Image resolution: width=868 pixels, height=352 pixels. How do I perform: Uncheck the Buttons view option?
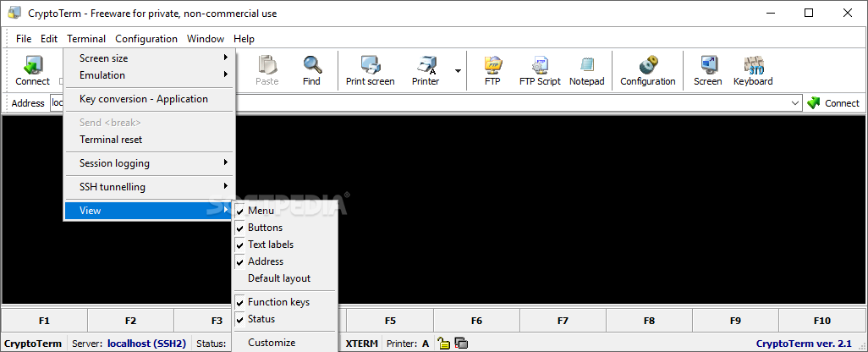[x=284, y=228]
